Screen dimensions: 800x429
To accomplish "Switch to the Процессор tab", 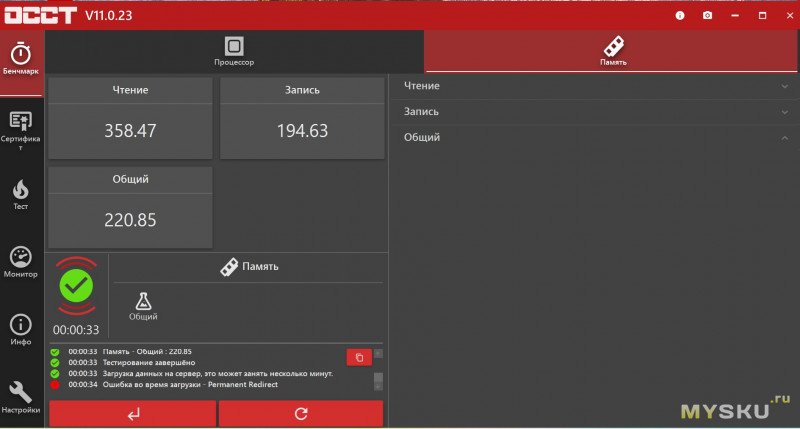I will tap(234, 51).
